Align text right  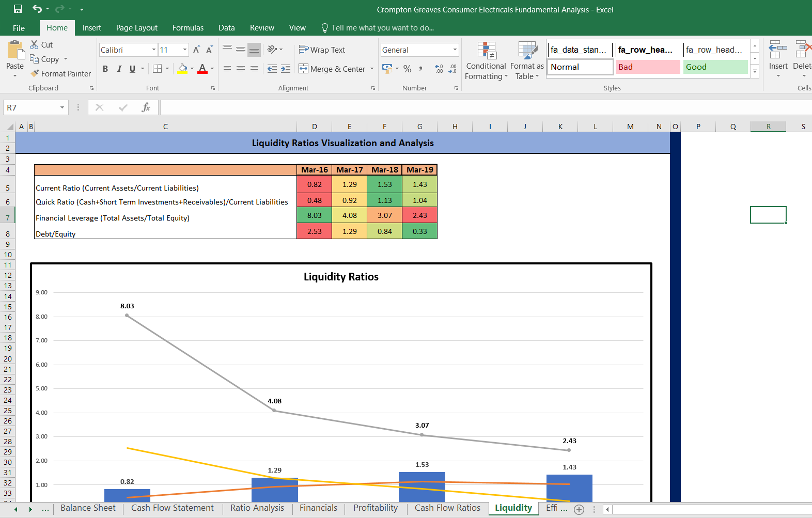point(254,69)
